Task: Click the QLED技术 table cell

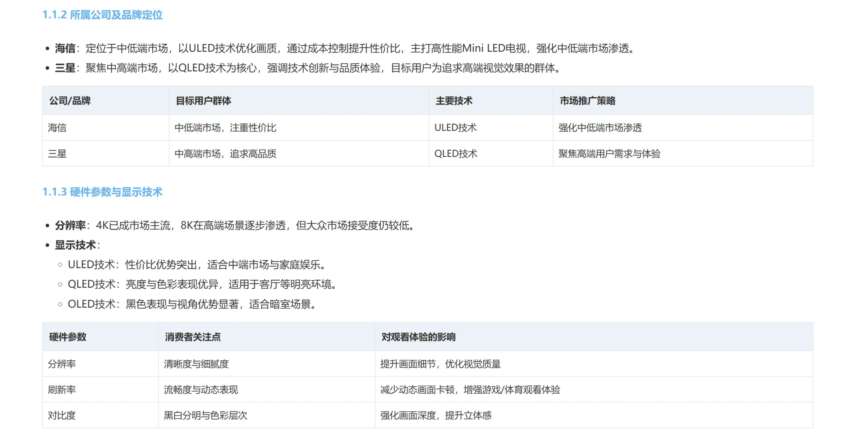Action: pyautogui.click(x=456, y=154)
